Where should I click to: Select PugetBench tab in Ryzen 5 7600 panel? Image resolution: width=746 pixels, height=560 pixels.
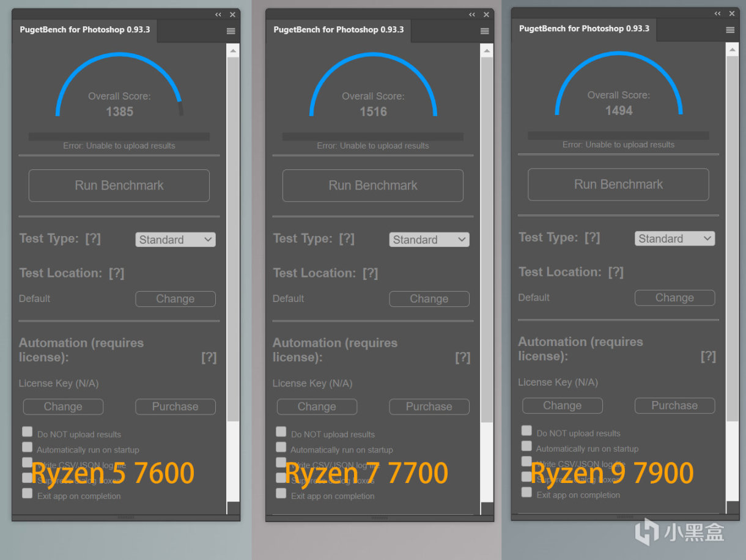(85, 30)
